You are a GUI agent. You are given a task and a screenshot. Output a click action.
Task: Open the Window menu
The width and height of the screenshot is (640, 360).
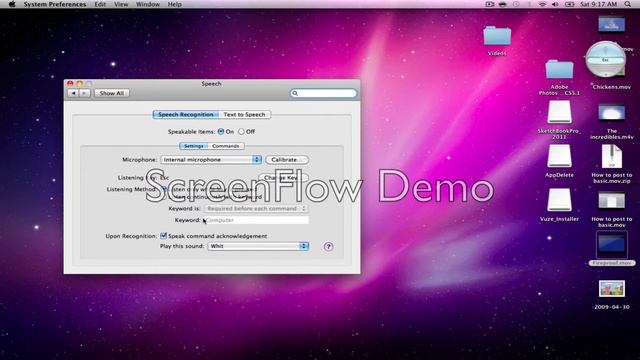coord(148,4)
